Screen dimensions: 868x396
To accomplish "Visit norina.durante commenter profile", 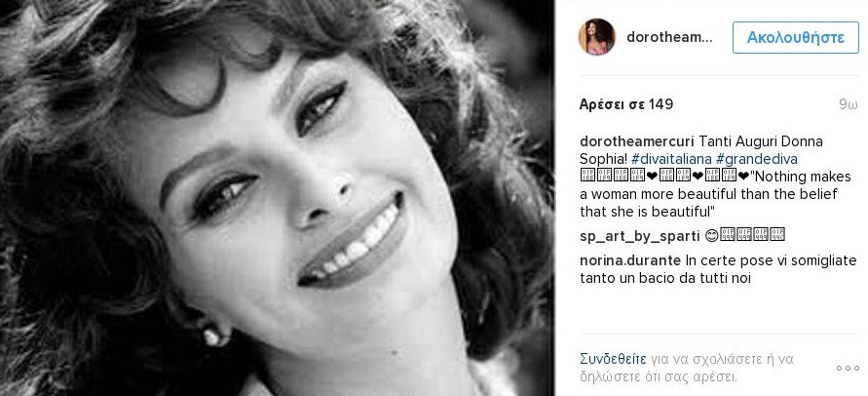I will [x=630, y=260].
